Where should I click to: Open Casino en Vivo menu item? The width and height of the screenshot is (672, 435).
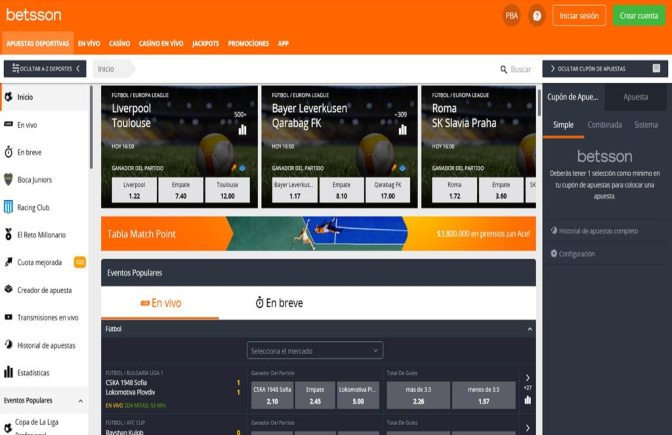(161, 43)
